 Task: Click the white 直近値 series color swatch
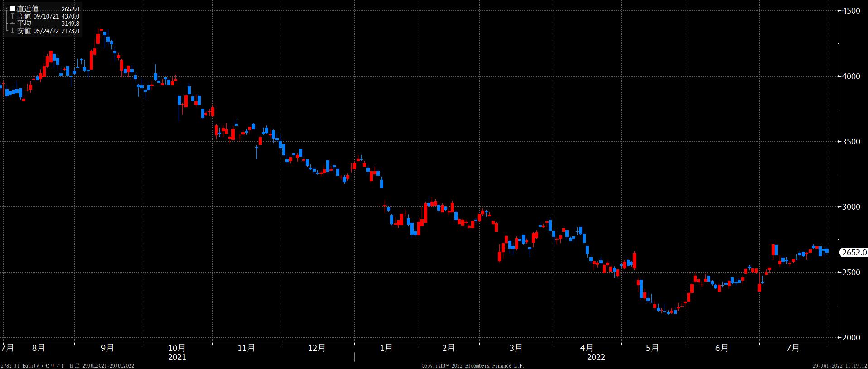pyautogui.click(x=12, y=9)
